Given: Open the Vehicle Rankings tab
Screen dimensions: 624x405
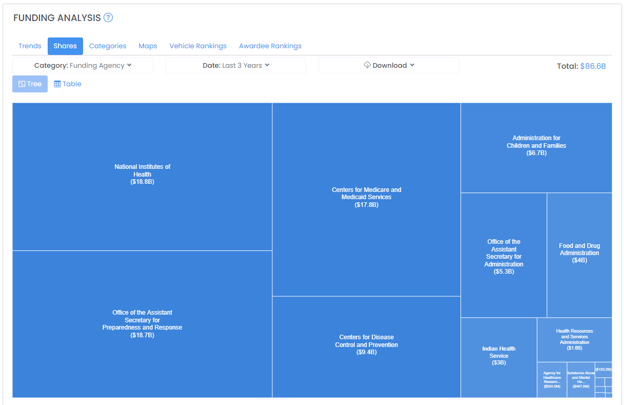Looking at the screenshot, I should pyautogui.click(x=198, y=46).
